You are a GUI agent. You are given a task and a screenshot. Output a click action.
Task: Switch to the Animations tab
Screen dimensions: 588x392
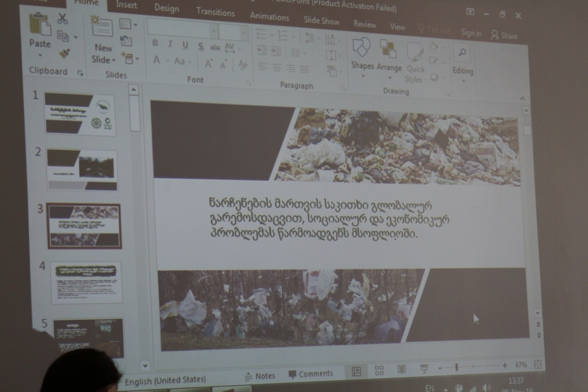click(270, 17)
